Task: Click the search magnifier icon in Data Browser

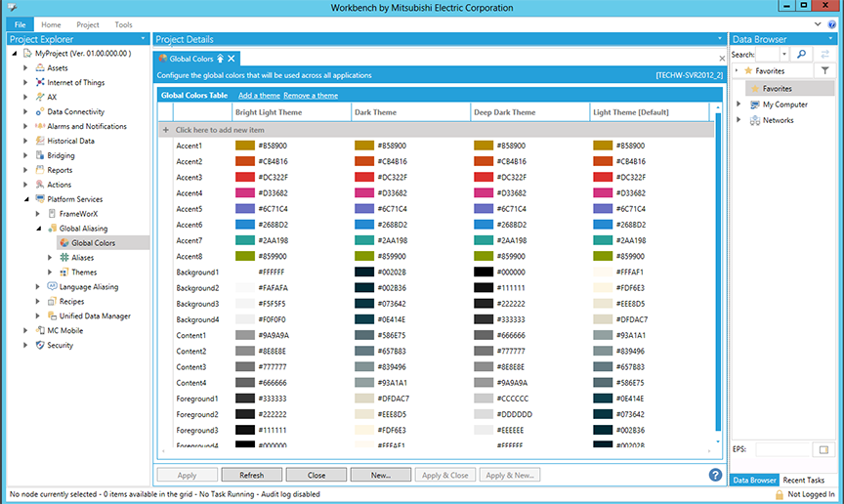Action: click(801, 55)
